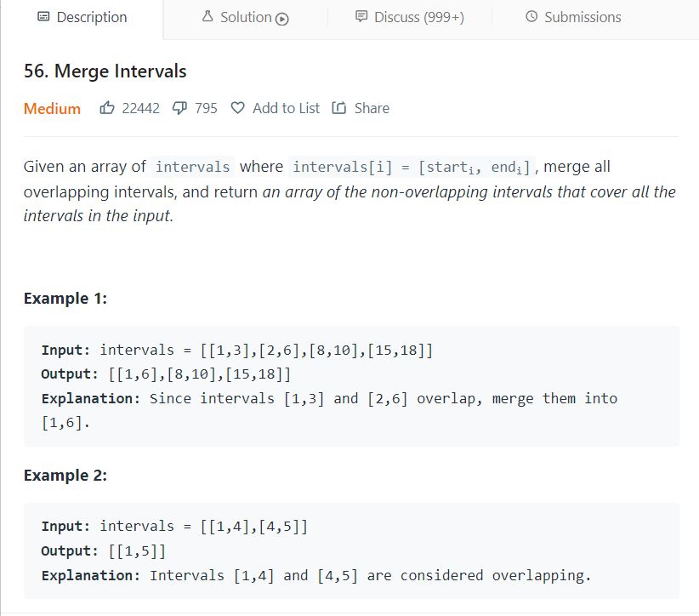Click the clock icon on Submissions tab
This screenshot has width=699, height=616.
coord(531,16)
